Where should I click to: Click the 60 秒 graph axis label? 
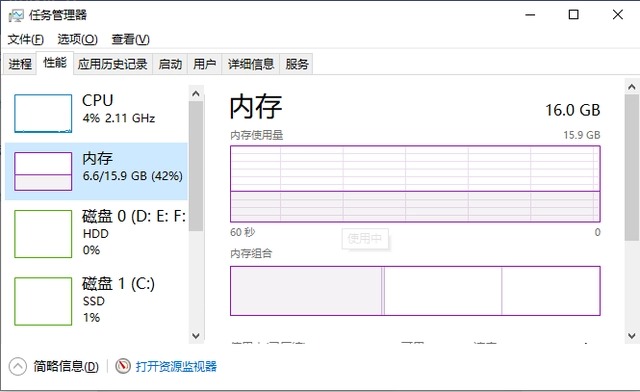click(242, 232)
